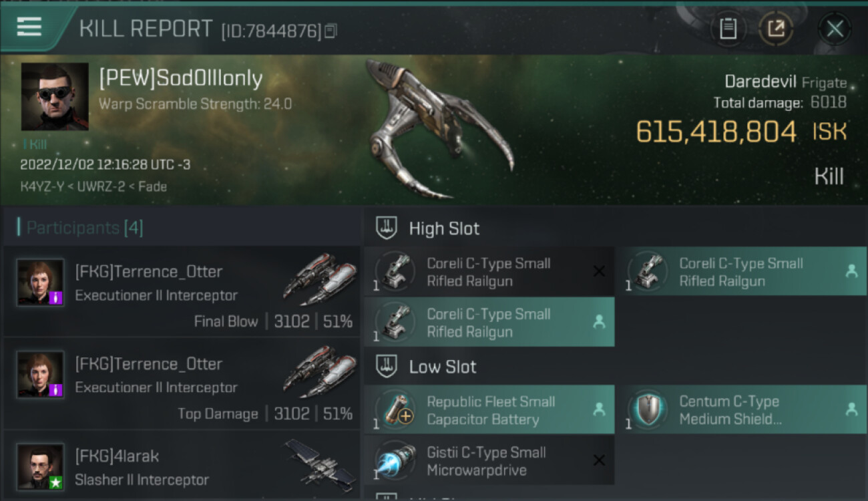View SodOIIIonly pilot portrait

(x=55, y=96)
